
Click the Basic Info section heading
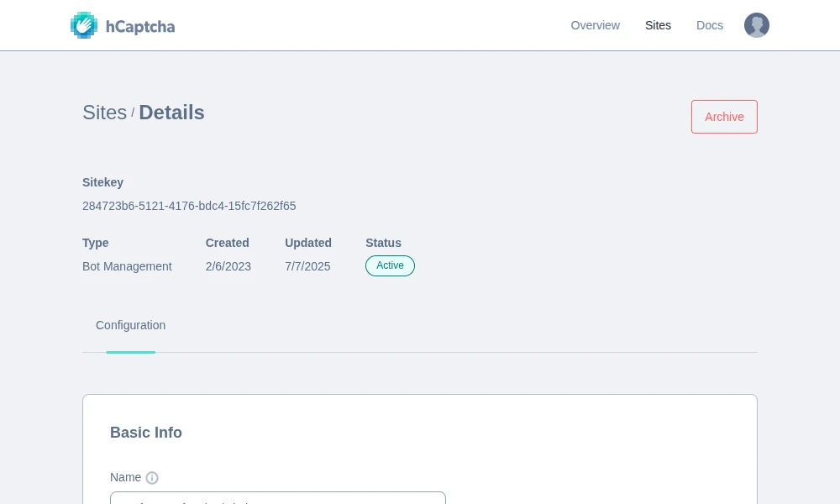point(146,433)
